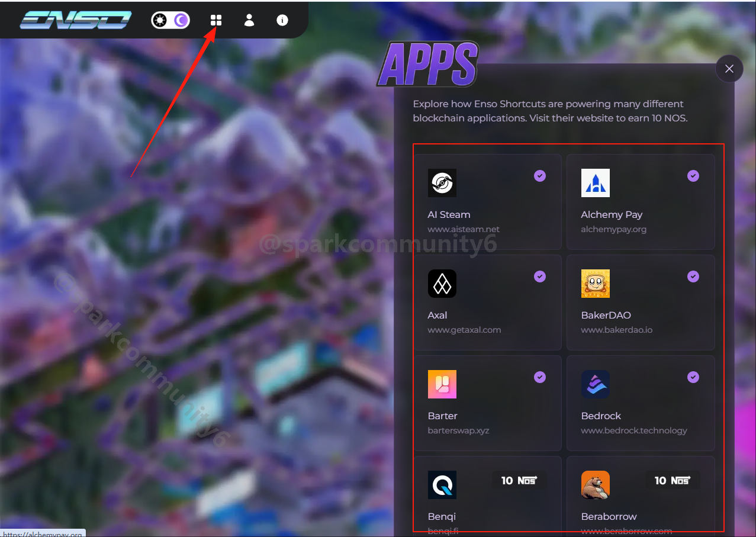Viewport: 756px width, 537px height.
Task: Open the info icon in top bar
Action: point(282,20)
